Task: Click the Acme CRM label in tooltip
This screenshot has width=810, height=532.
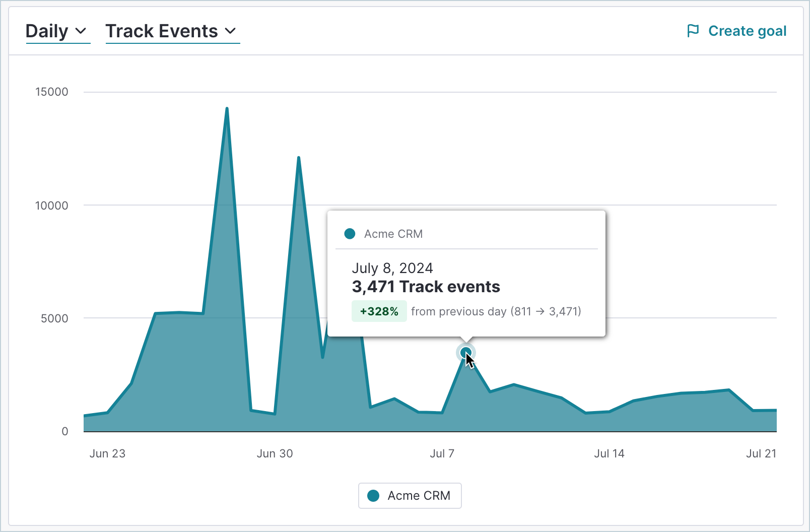Action: (393, 234)
